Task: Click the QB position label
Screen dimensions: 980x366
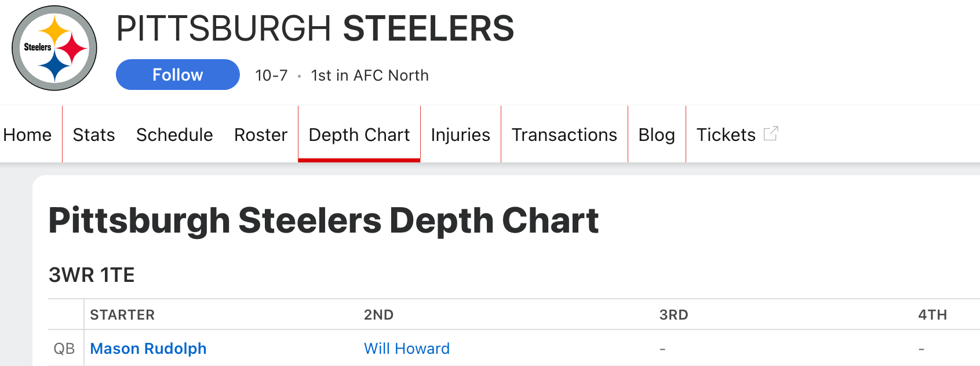Action: click(64, 349)
